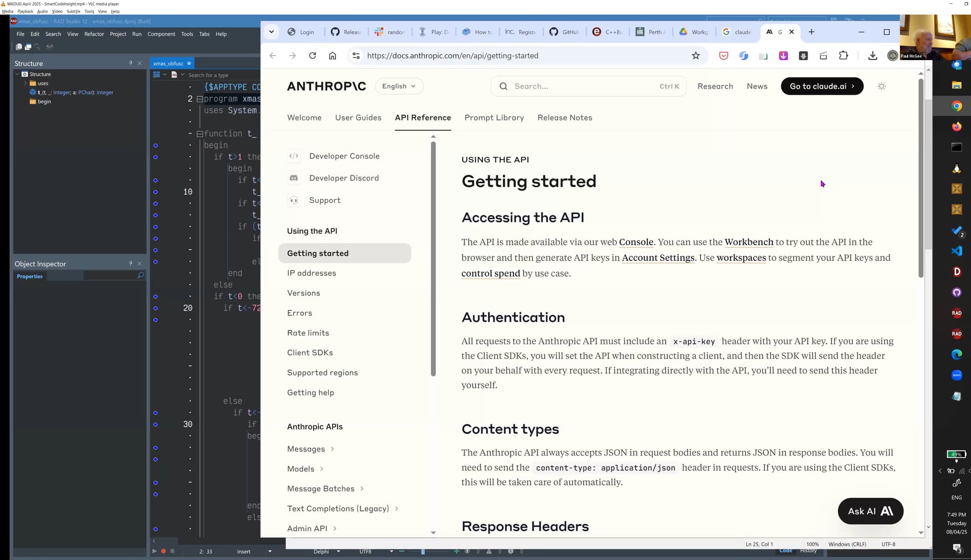Open the Developer Console sidebar link

[x=344, y=156]
